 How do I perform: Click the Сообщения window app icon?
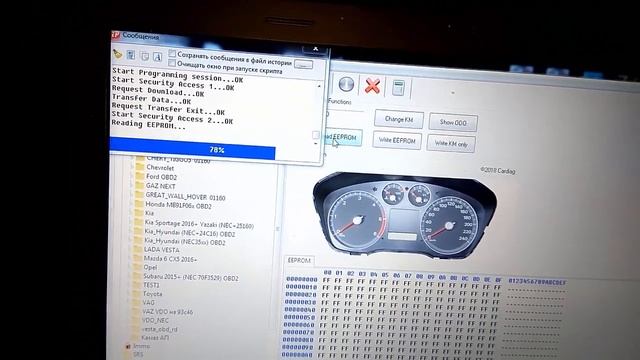[115, 35]
